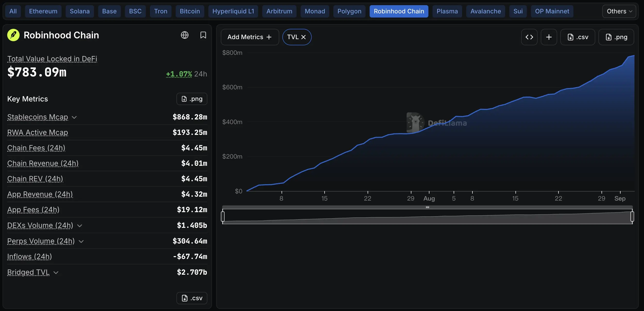This screenshot has width=644, height=311.
Task: Select the BSC tab
Action: click(135, 11)
